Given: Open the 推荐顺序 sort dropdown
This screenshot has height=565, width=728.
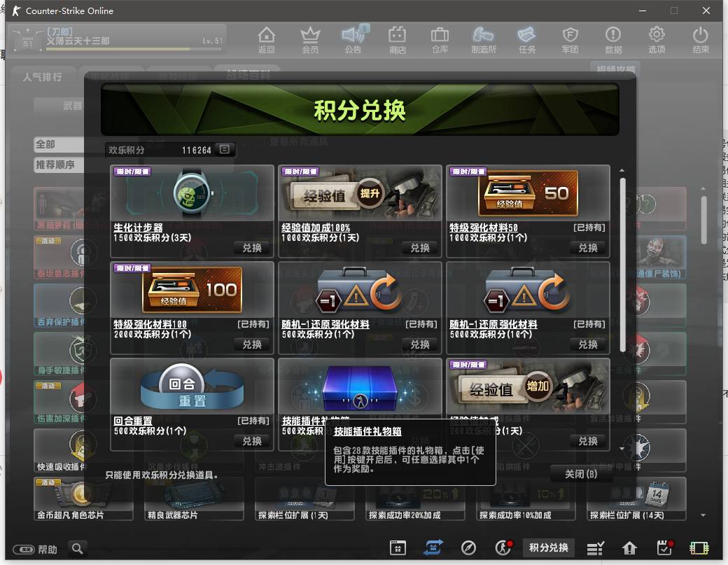Looking at the screenshot, I should tap(59, 165).
